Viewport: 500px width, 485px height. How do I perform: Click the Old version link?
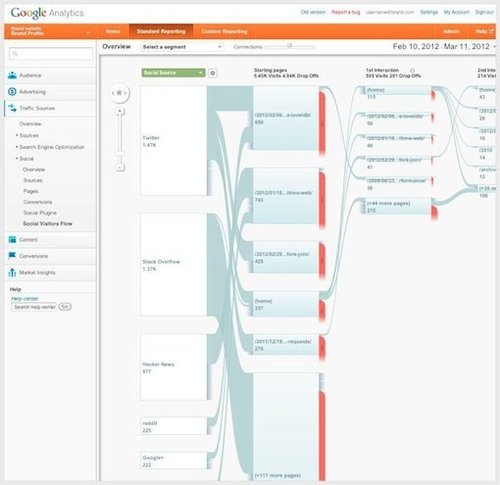[313, 12]
